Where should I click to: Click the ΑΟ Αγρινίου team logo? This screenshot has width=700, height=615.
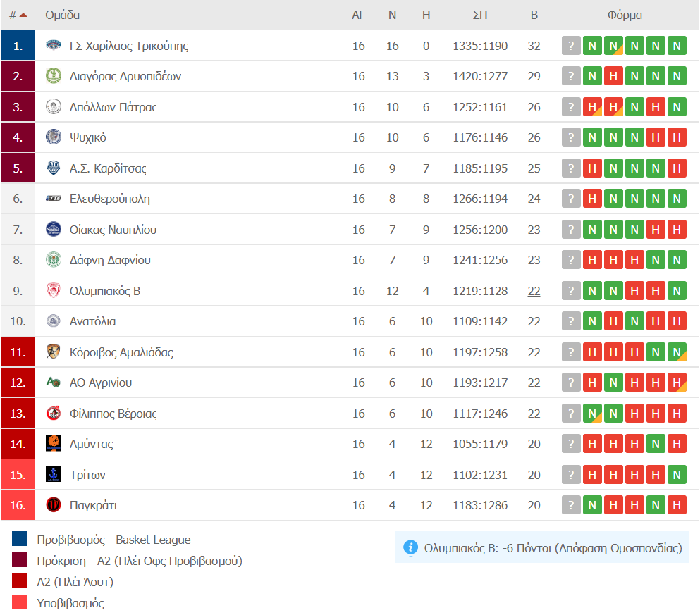54,383
